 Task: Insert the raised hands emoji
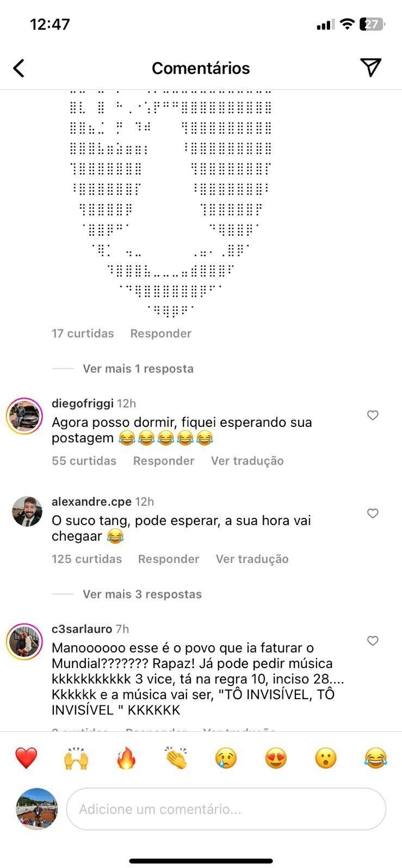click(76, 758)
